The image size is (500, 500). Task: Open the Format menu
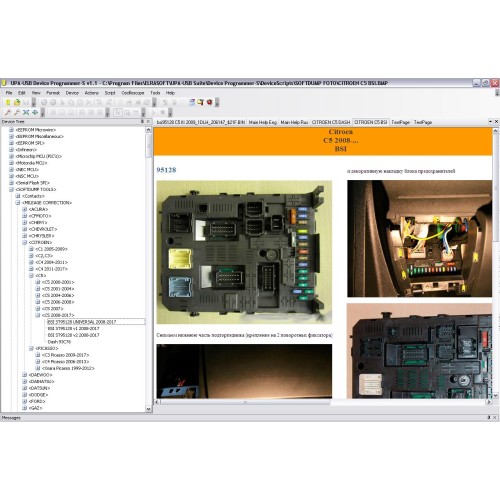click(x=53, y=93)
